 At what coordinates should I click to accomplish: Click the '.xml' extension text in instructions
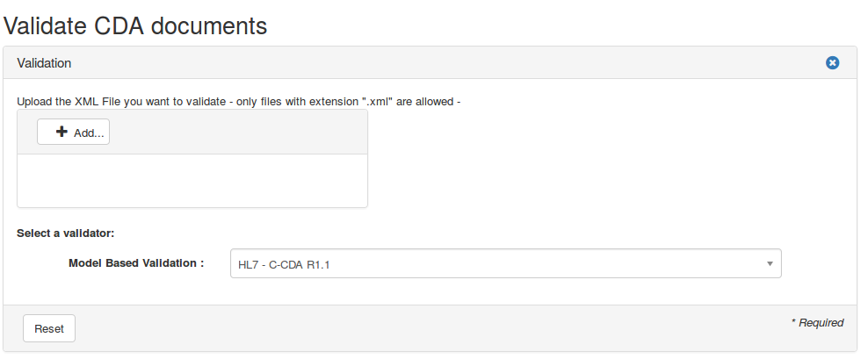[378, 101]
